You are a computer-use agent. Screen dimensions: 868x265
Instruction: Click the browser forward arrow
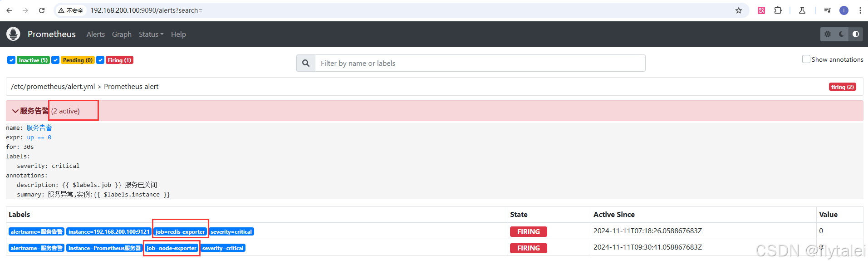tap(25, 10)
